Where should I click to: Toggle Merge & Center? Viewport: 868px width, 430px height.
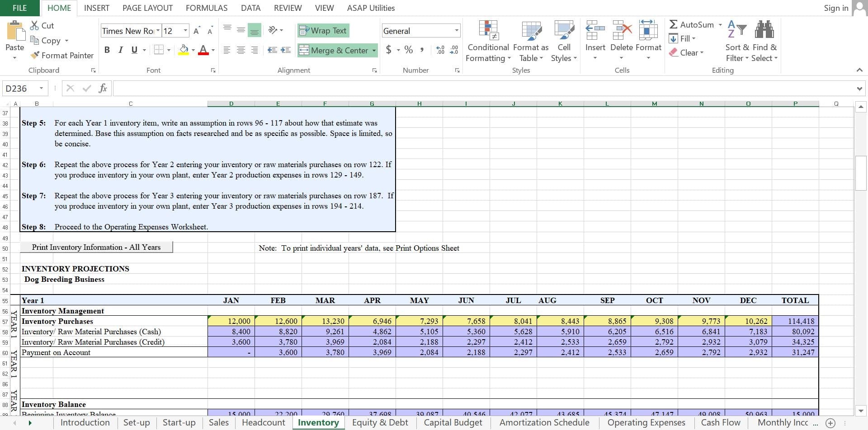click(x=334, y=50)
